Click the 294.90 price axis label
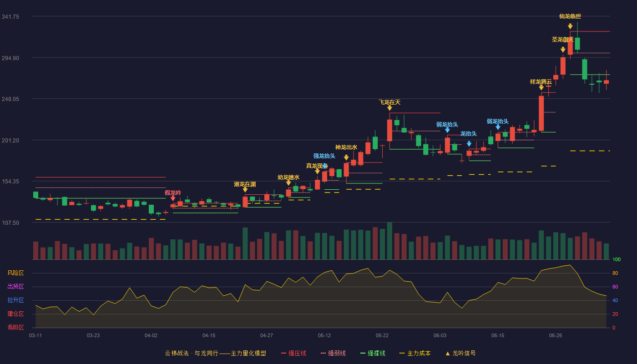 tap(10, 58)
